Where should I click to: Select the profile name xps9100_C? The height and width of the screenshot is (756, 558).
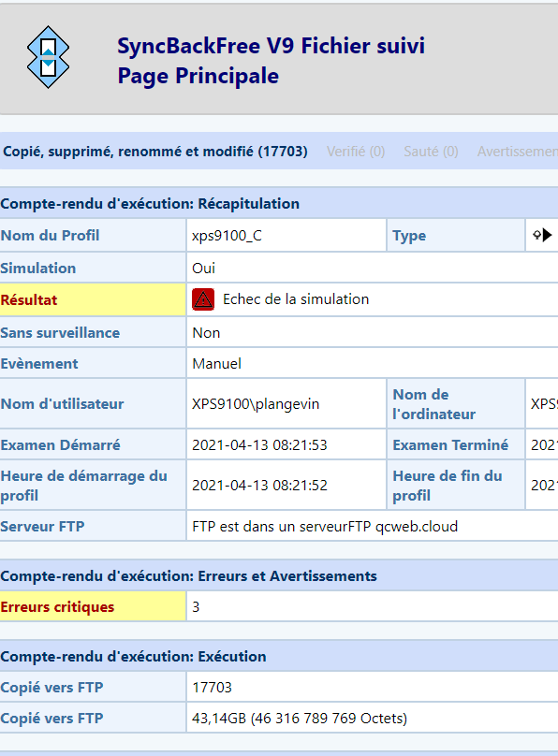pyautogui.click(x=227, y=235)
